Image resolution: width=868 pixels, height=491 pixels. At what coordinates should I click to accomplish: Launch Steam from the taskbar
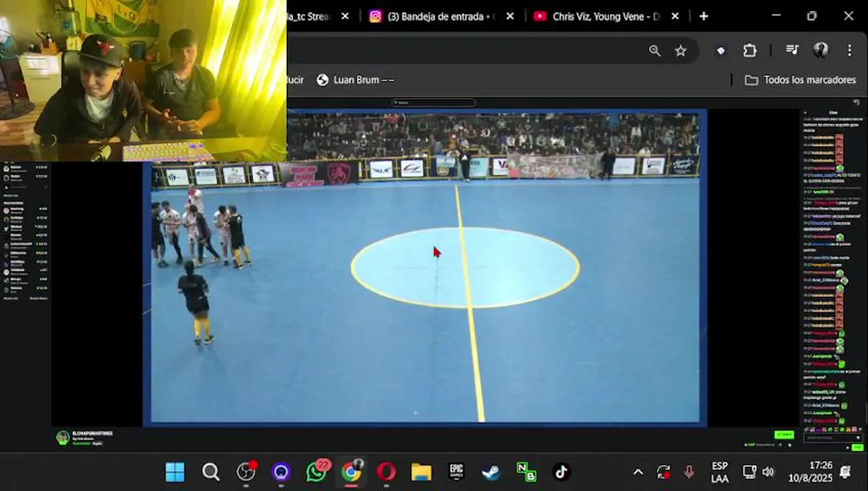[x=491, y=472]
